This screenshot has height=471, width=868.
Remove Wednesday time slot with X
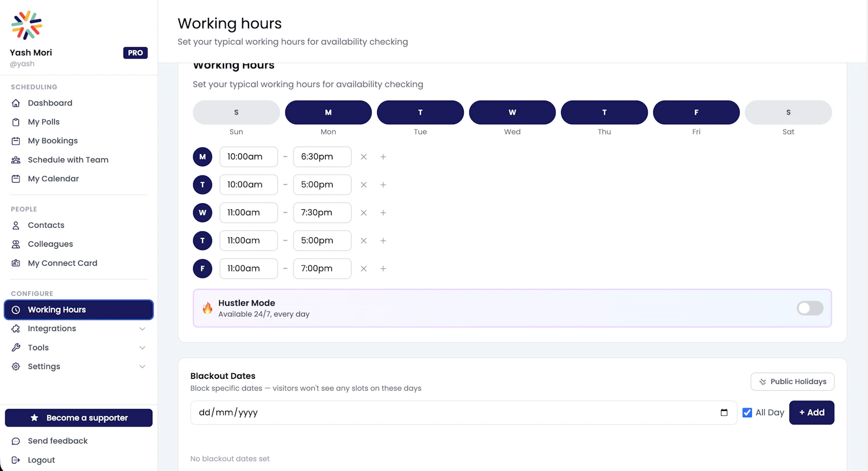(363, 213)
